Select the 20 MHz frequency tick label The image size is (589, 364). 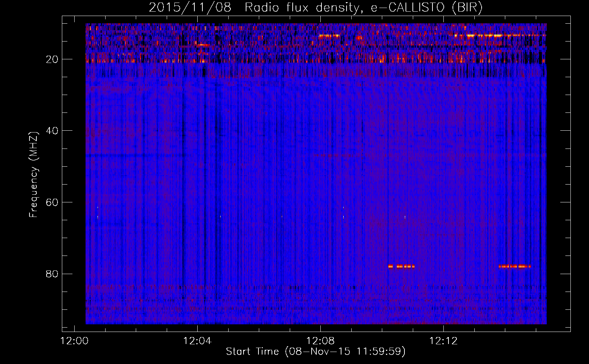coord(52,59)
